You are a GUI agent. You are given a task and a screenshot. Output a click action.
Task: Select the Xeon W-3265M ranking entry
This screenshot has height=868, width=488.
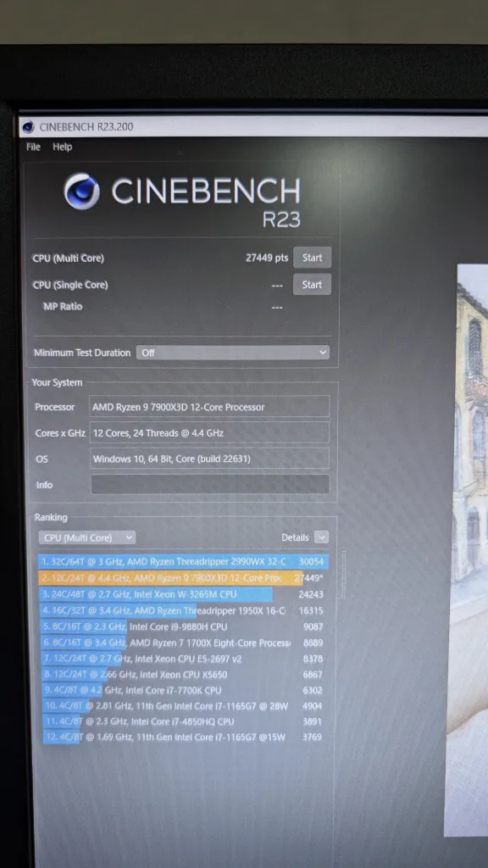tap(184, 594)
